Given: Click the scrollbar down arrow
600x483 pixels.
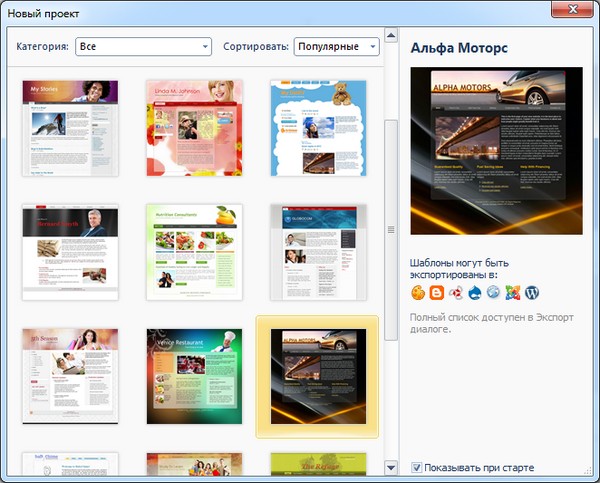Looking at the screenshot, I should [x=391, y=466].
